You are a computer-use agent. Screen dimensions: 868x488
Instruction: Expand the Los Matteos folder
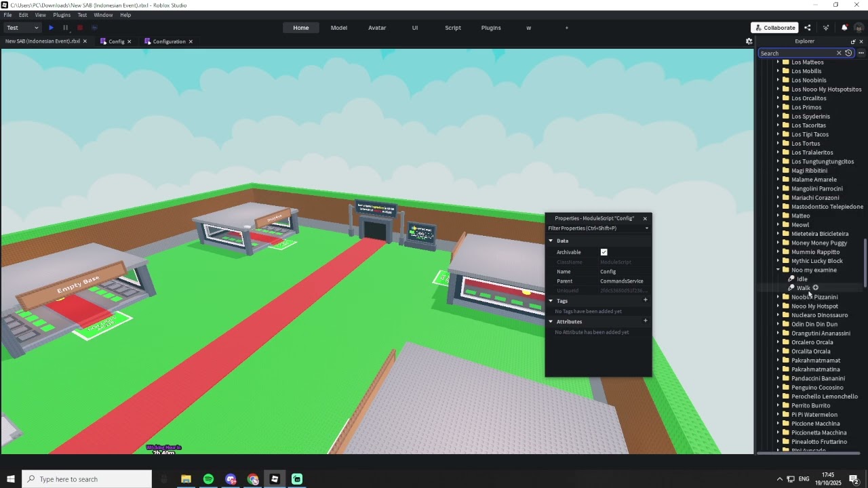[x=778, y=62]
